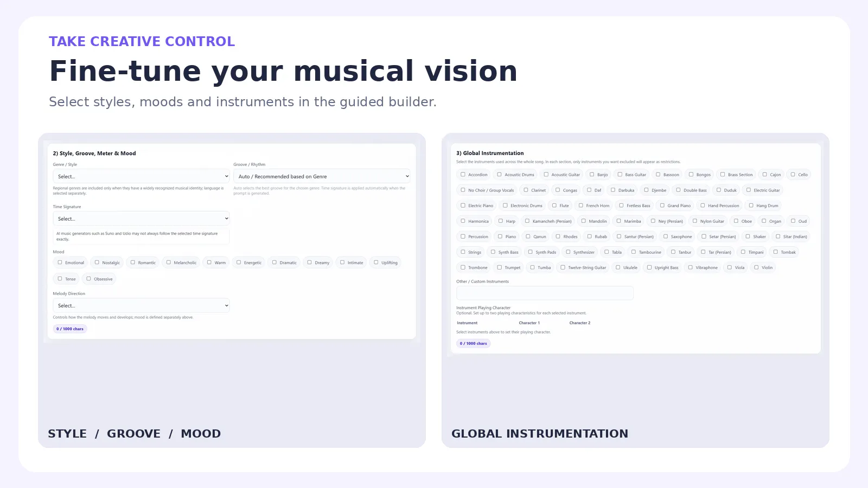This screenshot has height=488, width=868.
Task: Focus the Other / Custom Instruments field
Action: (545, 293)
